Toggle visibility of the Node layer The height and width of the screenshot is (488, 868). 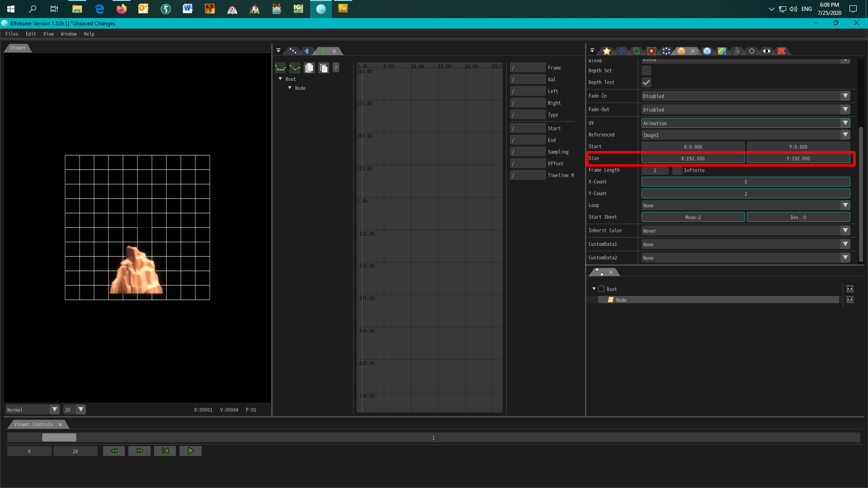pos(849,300)
